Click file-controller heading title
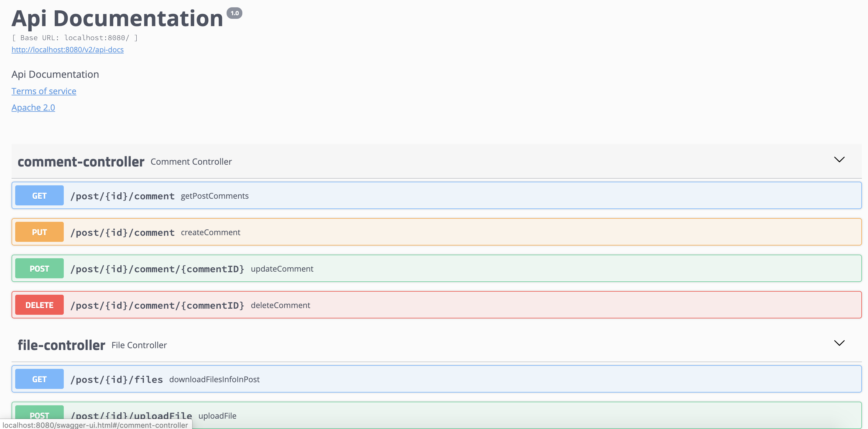Screen dimensions: 868x429 pos(61,345)
